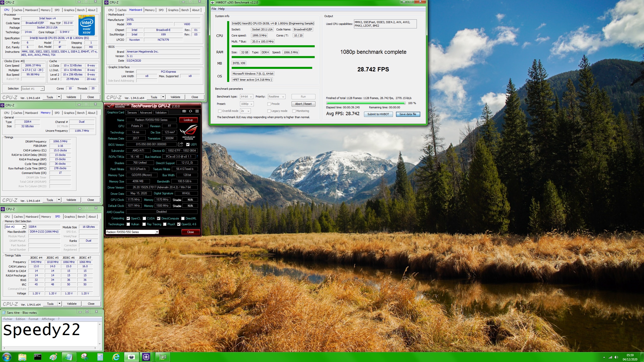Open Command Prompt from the taskbar
The height and width of the screenshot is (362, 644).
(x=38, y=357)
